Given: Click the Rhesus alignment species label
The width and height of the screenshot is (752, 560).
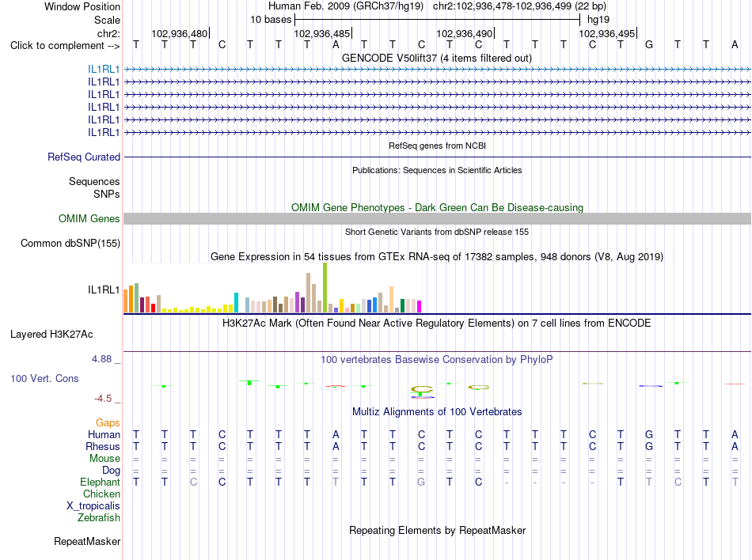Looking at the screenshot, I should click(x=103, y=446).
